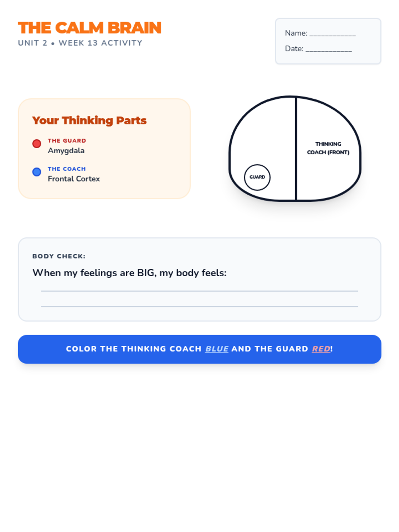
Task: Click THE GUARD red caption text
Action: click(67, 141)
